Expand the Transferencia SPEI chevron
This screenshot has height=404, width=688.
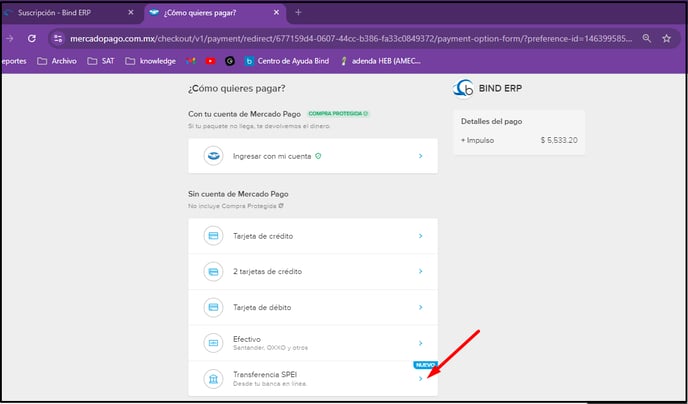coord(420,379)
